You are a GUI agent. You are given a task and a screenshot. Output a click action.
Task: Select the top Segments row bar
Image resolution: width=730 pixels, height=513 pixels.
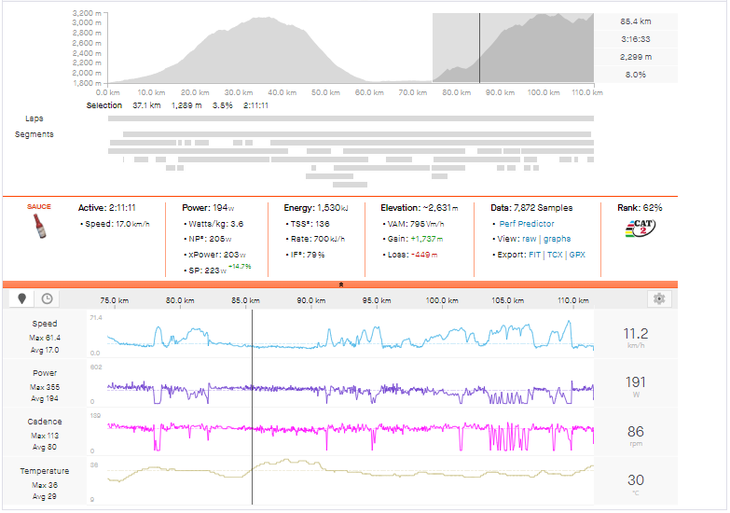350,134
